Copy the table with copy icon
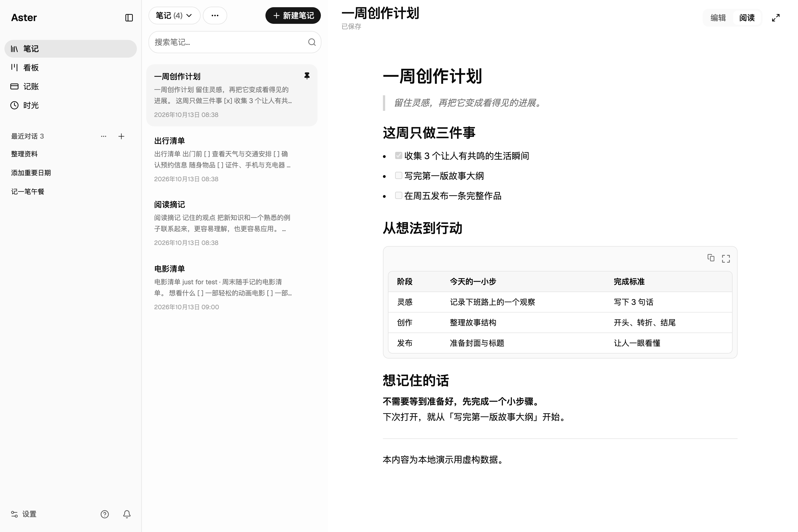The image size is (798, 532). [x=711, y=258]
